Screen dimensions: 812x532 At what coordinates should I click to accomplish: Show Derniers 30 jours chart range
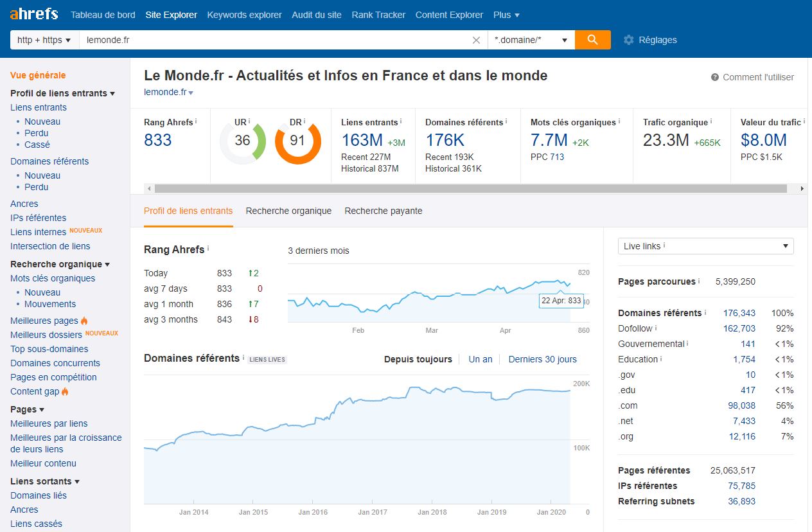coord(543,359)
